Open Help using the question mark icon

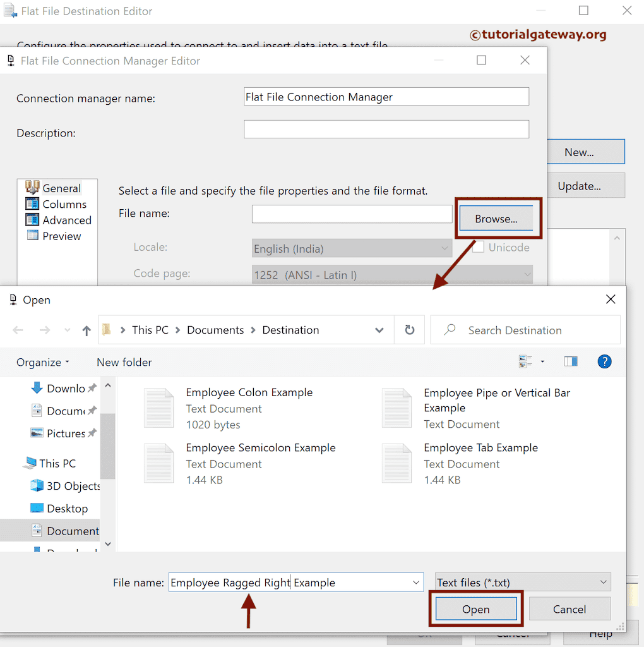coord(604,361)
